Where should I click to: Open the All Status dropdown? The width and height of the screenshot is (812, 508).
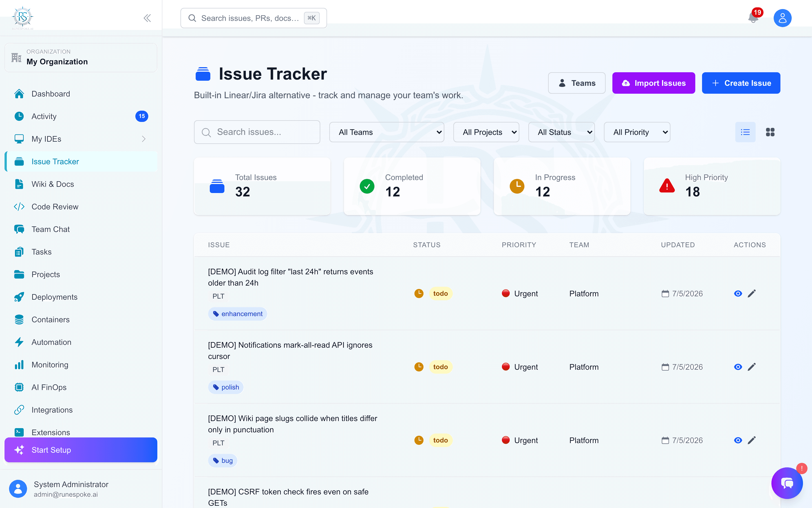pos(561,132)
